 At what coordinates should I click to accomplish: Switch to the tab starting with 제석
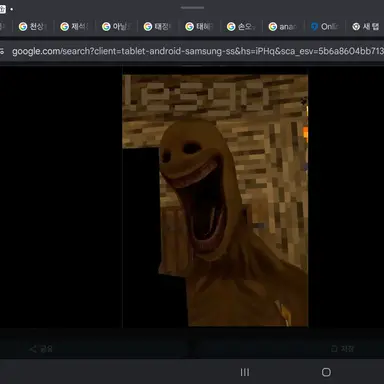(x=75, y=27)
